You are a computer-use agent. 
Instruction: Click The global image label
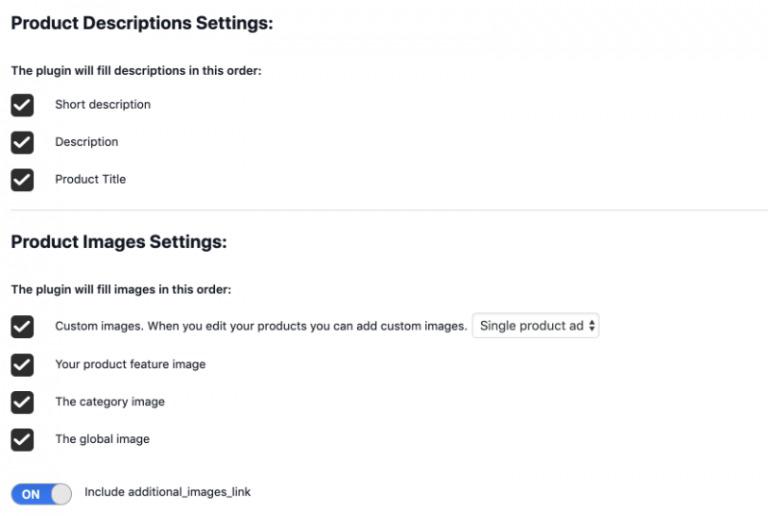pos(103,440)
